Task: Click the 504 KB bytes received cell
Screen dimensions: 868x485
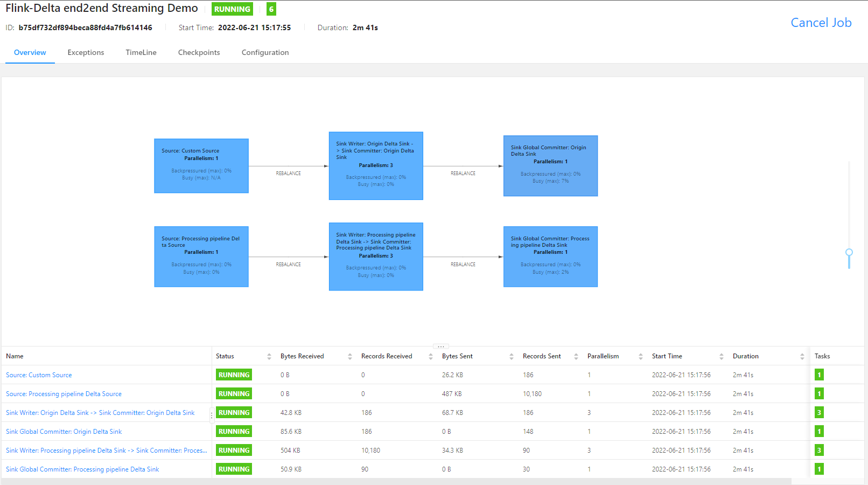Action: (290, 451)
